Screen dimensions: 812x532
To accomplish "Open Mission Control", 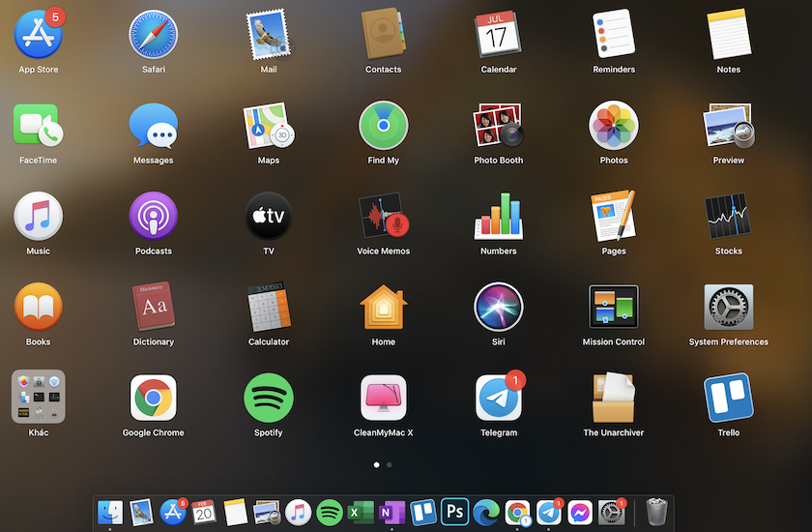I will coord(613,308).
